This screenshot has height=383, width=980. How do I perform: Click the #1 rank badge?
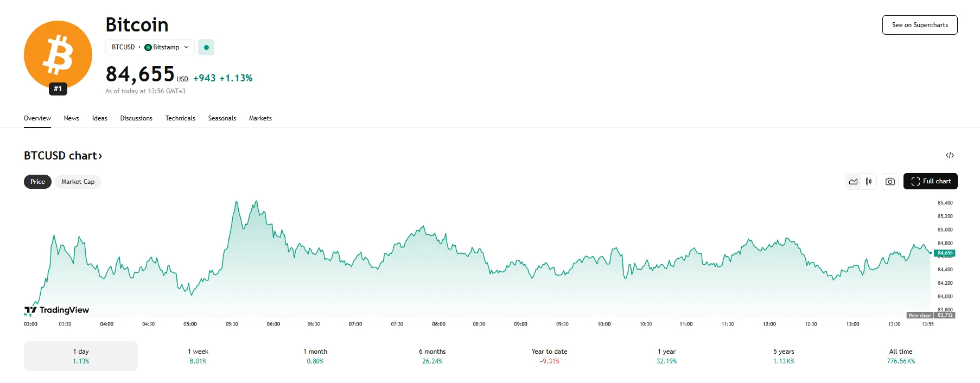58,89
